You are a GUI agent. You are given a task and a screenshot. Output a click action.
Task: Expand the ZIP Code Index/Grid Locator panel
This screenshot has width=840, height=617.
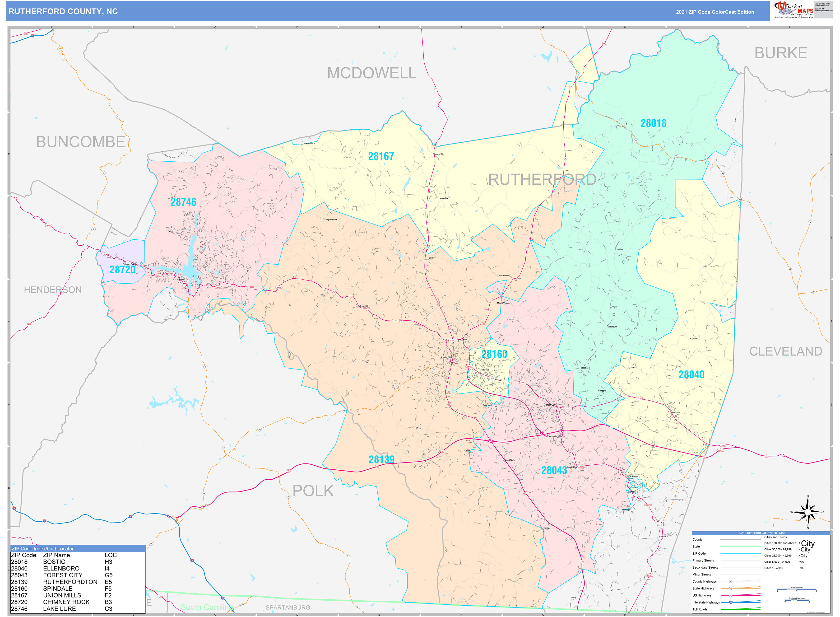(43, 549)
